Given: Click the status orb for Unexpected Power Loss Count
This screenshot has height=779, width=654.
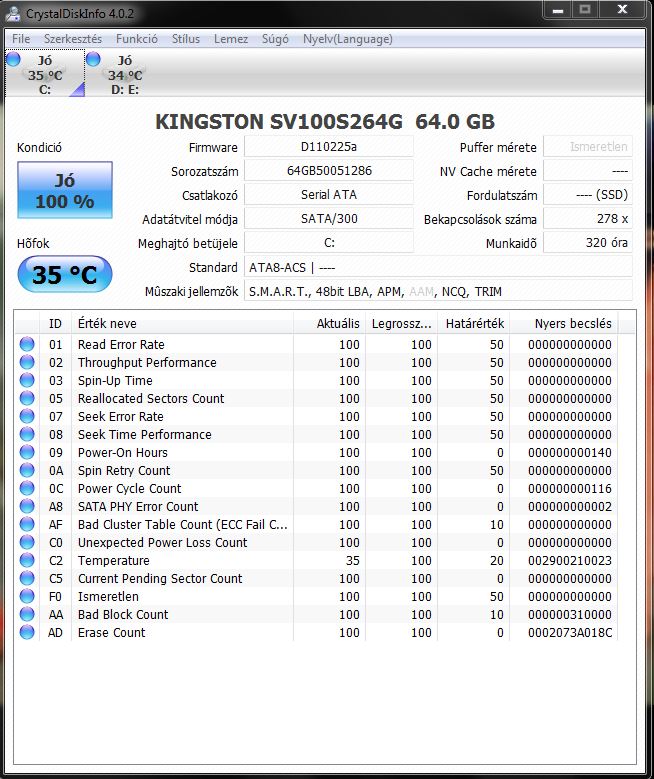Looking at the screenshot, I should tap(27, 542).
